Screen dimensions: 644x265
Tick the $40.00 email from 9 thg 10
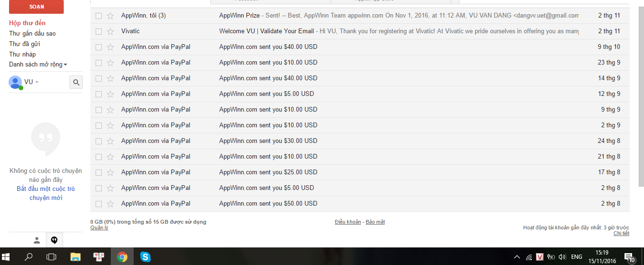click(x=98, y=47)
